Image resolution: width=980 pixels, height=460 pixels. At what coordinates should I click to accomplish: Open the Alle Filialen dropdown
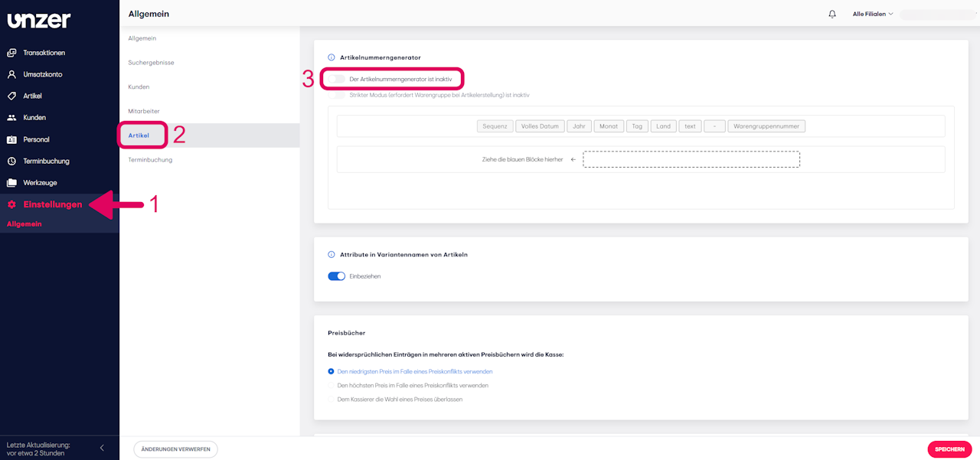[872, 13]
